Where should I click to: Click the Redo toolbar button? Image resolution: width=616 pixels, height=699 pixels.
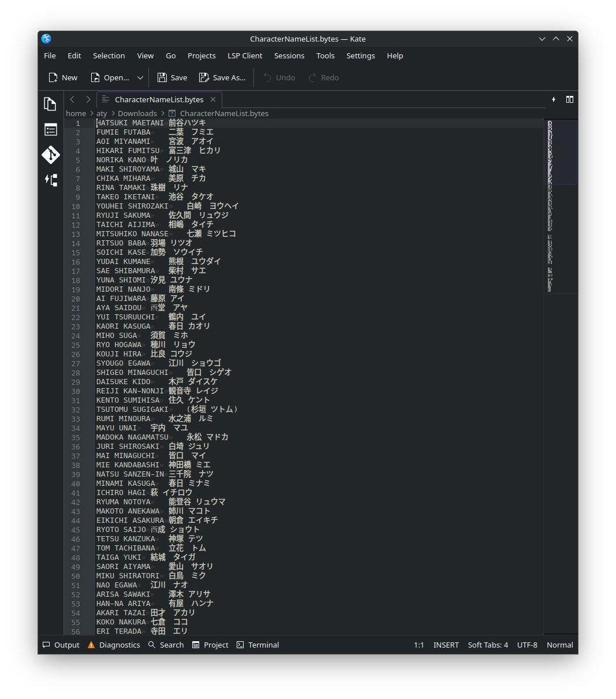(x=323, y=77)
